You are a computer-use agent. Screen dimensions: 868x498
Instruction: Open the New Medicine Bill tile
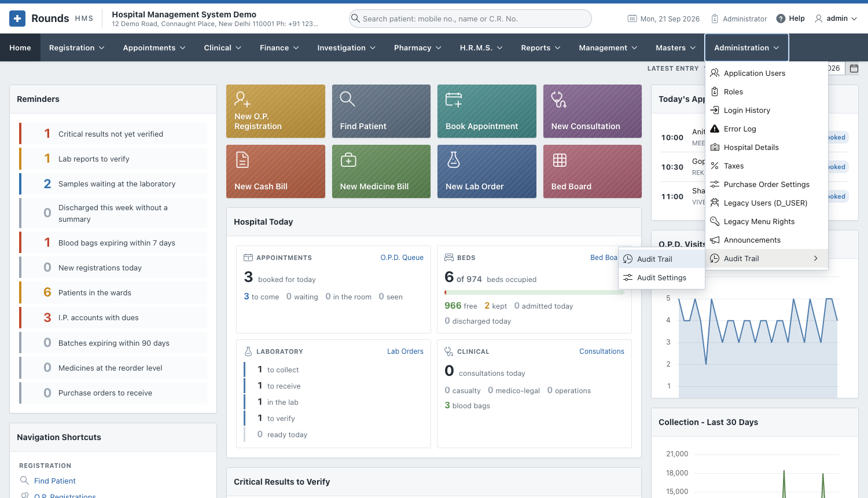(x=381, y=171)
